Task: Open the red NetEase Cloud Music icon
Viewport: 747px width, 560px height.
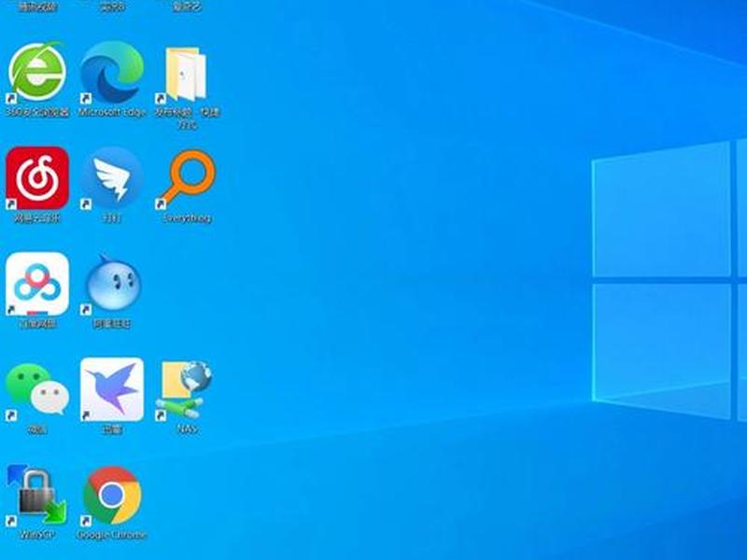Action: [37, 178]
